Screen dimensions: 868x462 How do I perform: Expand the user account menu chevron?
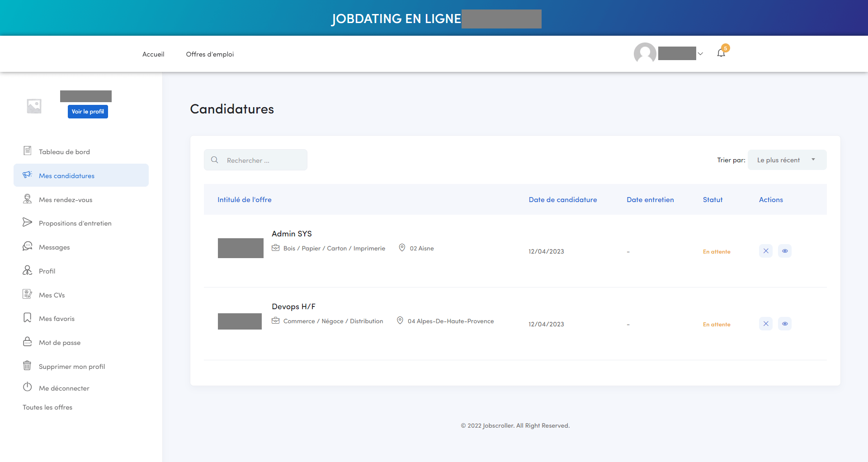click(700, 54)
